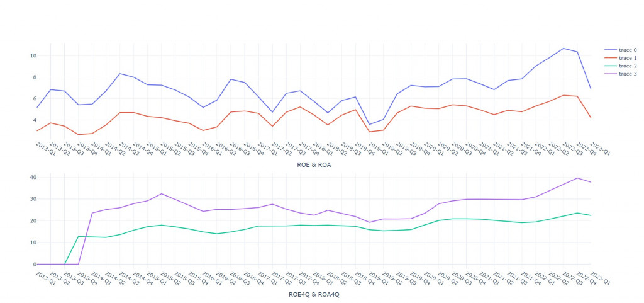Toggle trace 3 in the legend
The width and height of the screenshot is (644, 303).
point(620,74)
